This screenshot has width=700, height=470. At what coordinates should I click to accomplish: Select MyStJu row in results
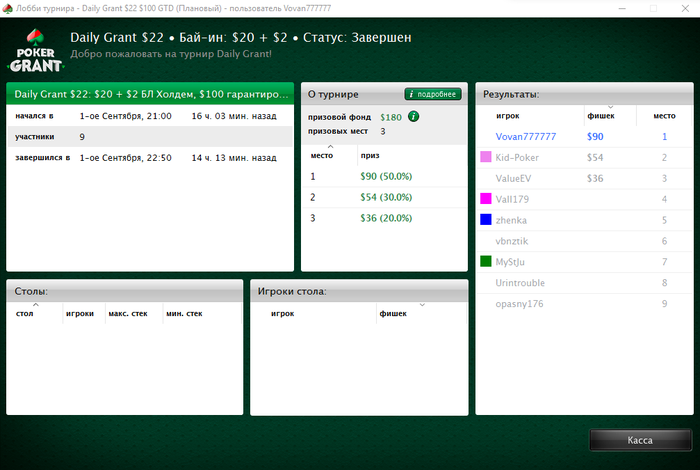click(584, 262)
